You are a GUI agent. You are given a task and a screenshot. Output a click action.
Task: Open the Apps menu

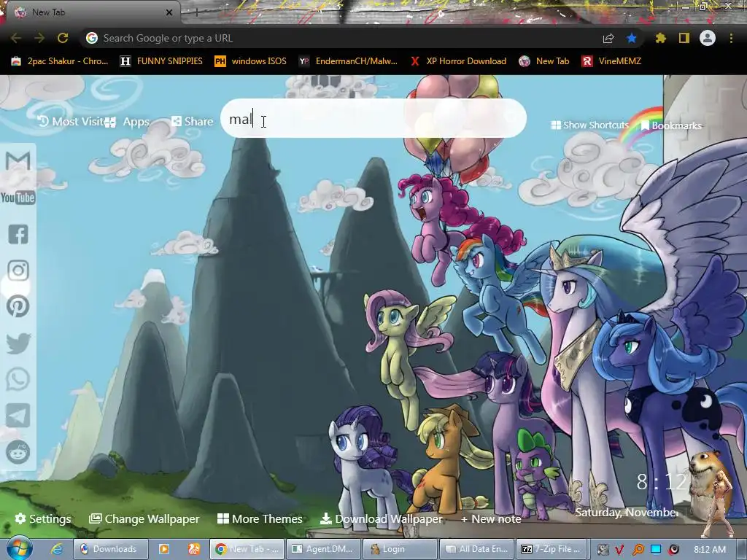click(127, 122)
